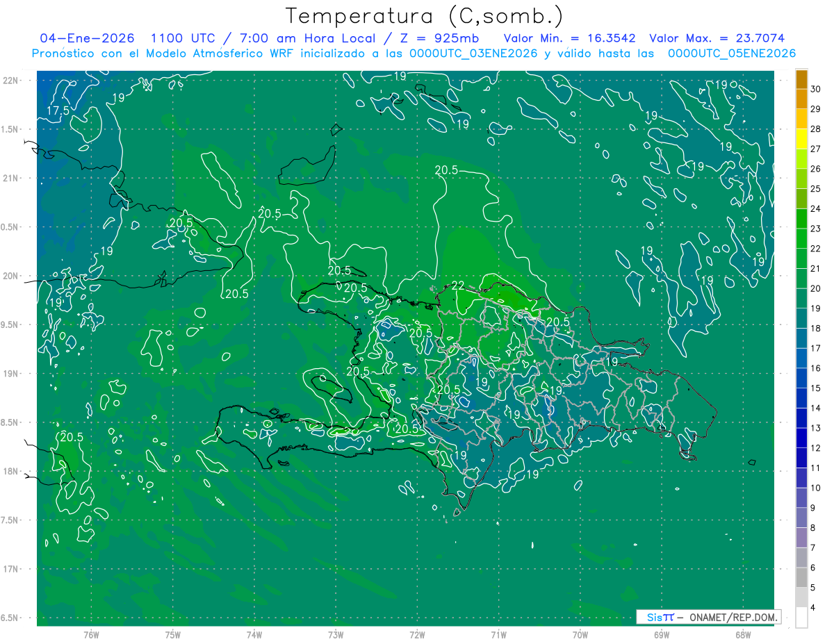
Task: Click the 'ONAMET/REP.DOM.' credit label
Action: 734,617
